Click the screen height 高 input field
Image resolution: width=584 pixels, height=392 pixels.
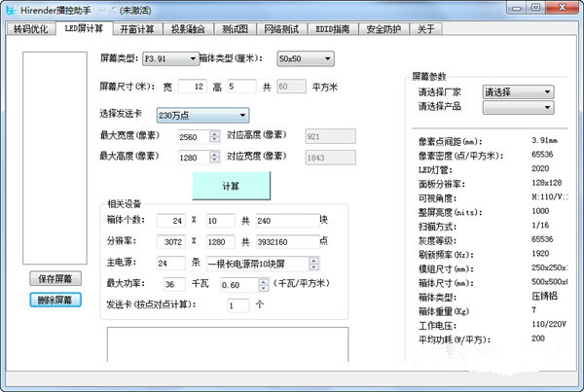[241, 87]
